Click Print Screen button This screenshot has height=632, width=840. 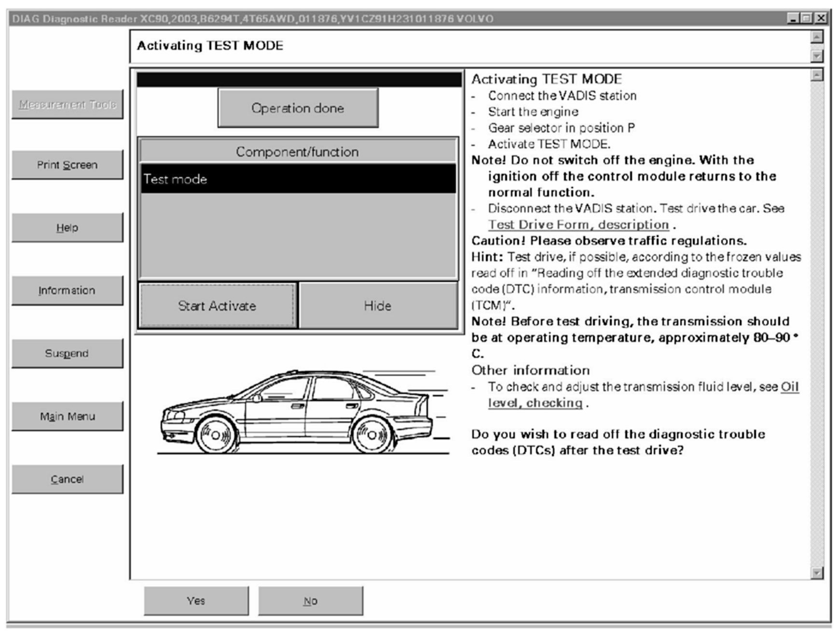tap(68, 165)
